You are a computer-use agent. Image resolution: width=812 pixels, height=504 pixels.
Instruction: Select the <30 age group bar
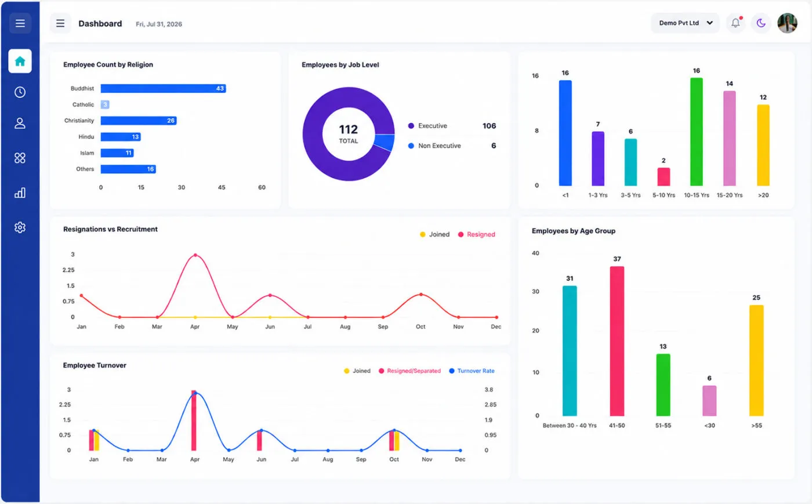[x=709, y=401]
